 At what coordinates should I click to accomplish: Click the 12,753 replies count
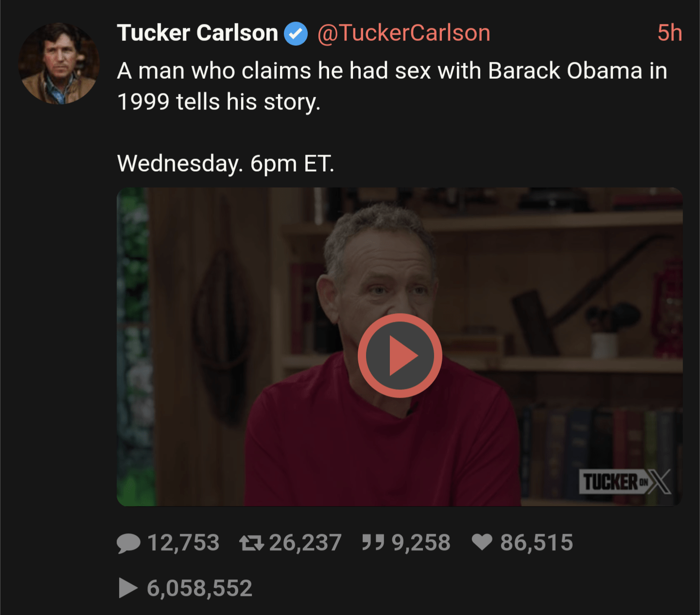[183, 543]
